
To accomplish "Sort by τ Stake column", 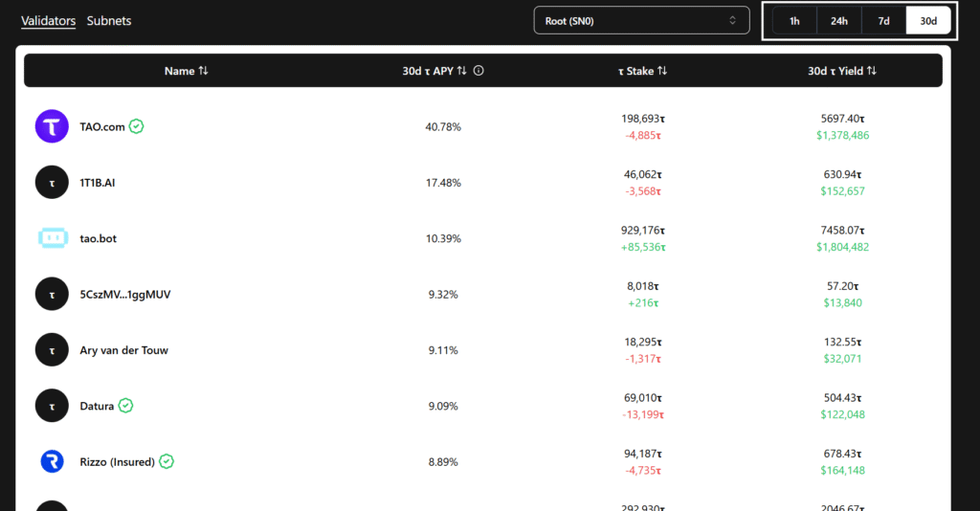I will click(x=641, y=71).
